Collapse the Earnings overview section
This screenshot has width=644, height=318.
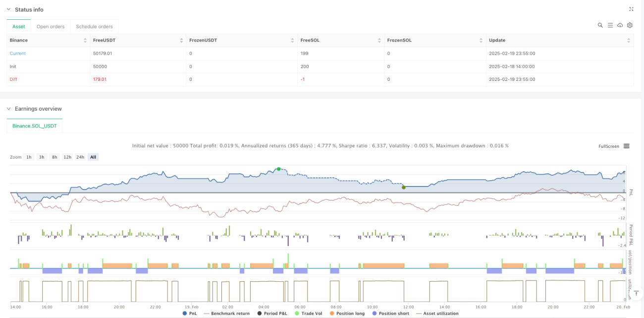[8, 109]
